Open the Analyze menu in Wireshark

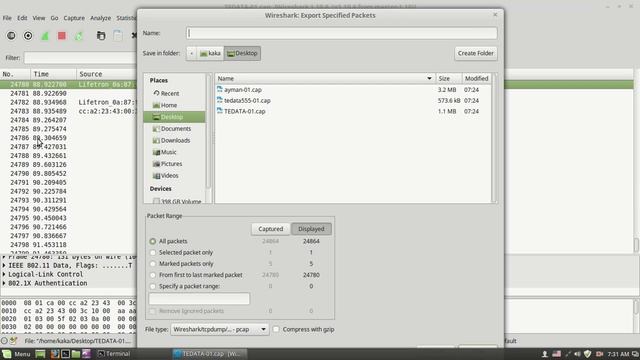click(100, 18)
